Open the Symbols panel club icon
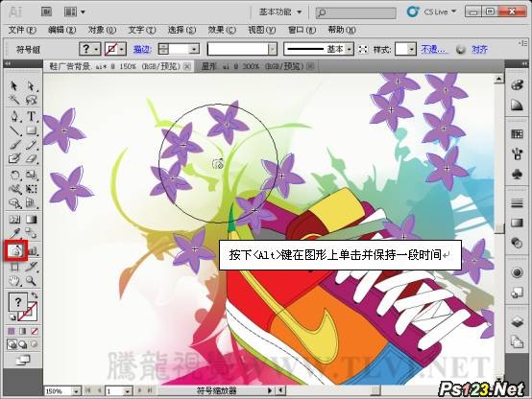Screen dimensions: 532x399 [x=517, y=175]
